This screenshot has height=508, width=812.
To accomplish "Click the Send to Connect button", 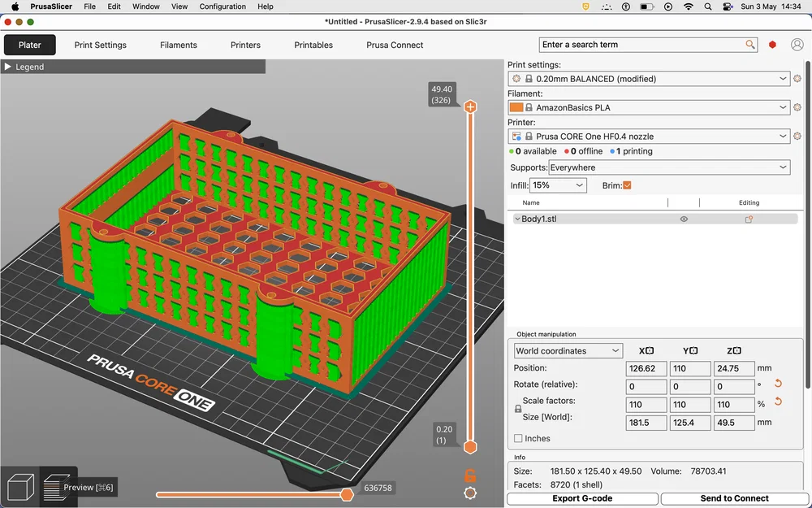I will coord(734,499).
